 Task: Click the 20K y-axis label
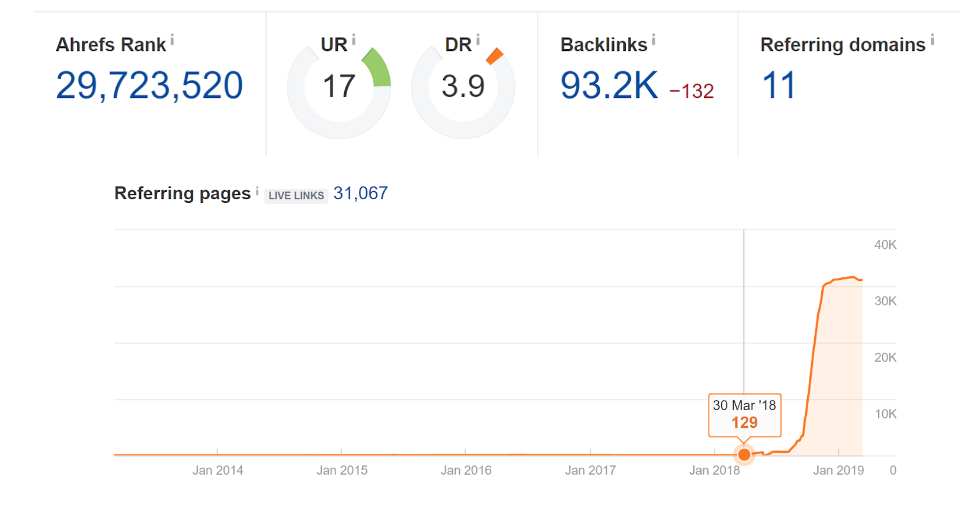click(885, 357)
